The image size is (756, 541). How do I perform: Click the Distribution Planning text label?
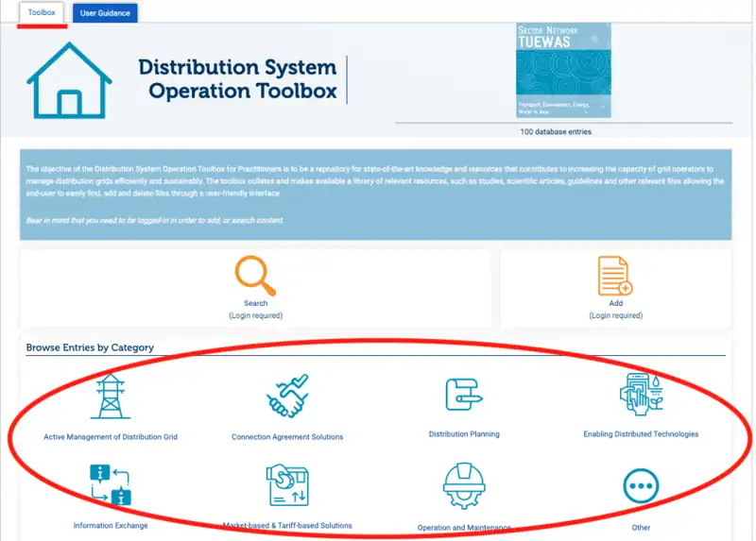(464, 434)
